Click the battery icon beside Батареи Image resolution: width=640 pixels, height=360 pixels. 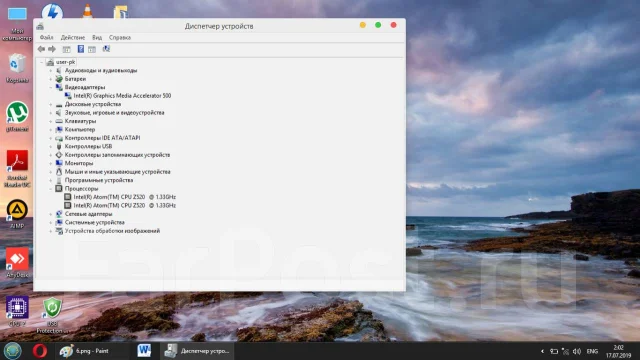click(59, 79)
